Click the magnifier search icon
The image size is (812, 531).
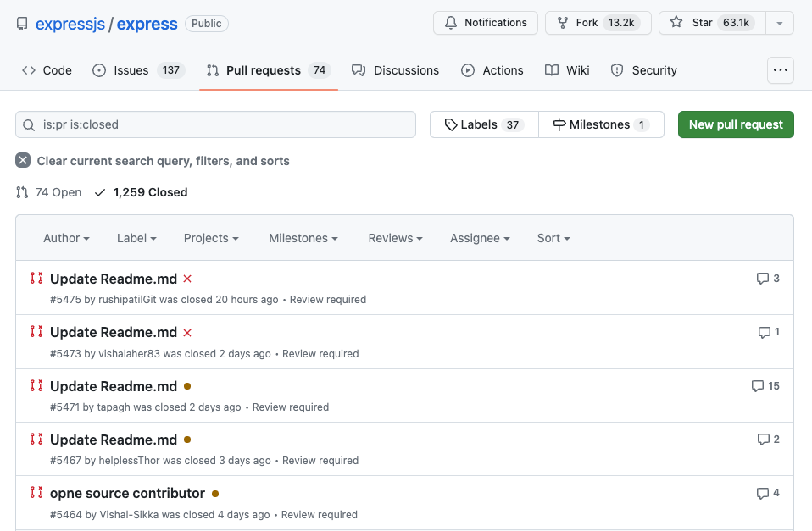(x=29, y=125)
